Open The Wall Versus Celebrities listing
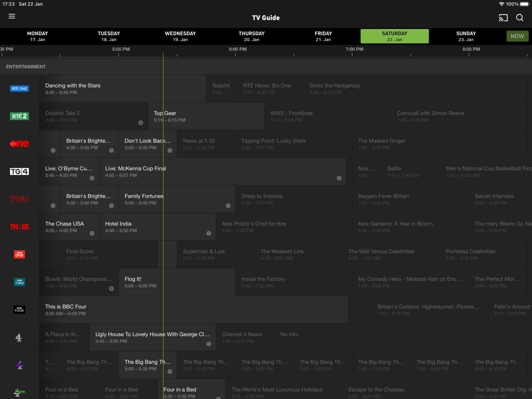 pyautogui.click(x=391, y=254)
